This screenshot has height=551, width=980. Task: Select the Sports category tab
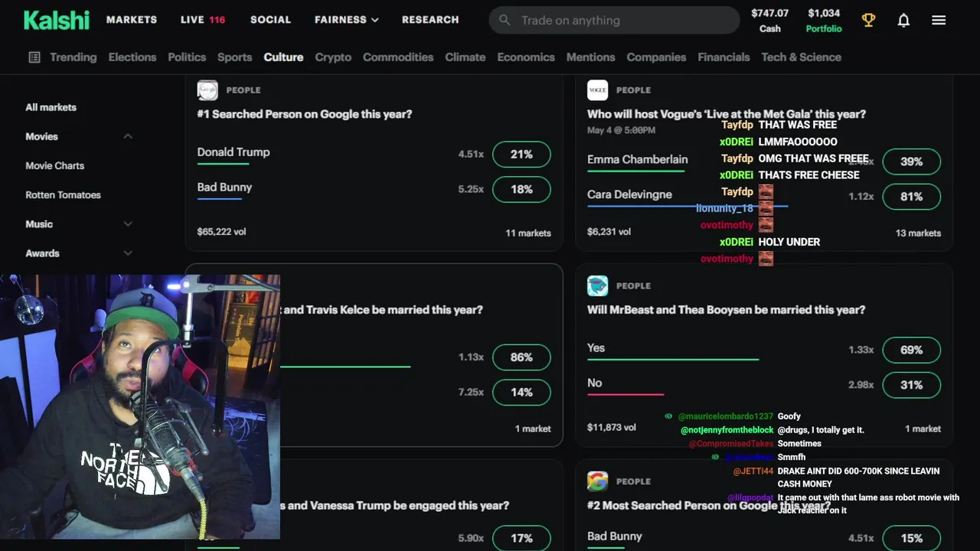click(234, 57)
